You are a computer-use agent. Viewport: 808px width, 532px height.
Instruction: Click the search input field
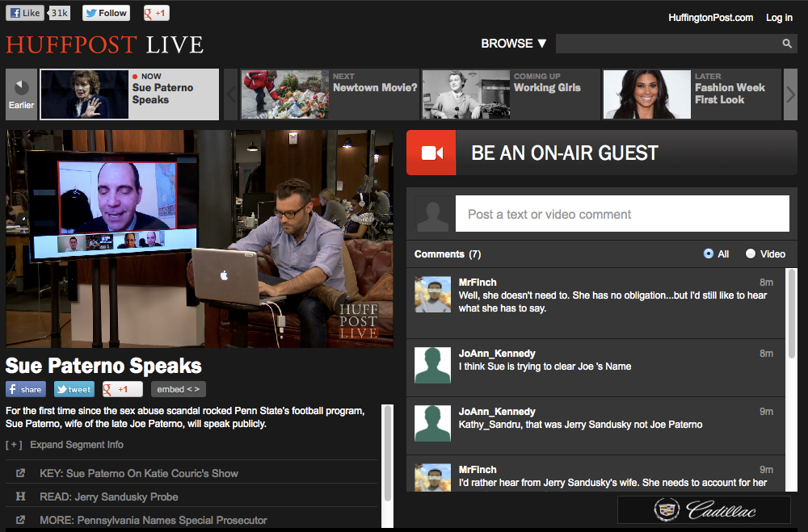click(x=667, y=44)
